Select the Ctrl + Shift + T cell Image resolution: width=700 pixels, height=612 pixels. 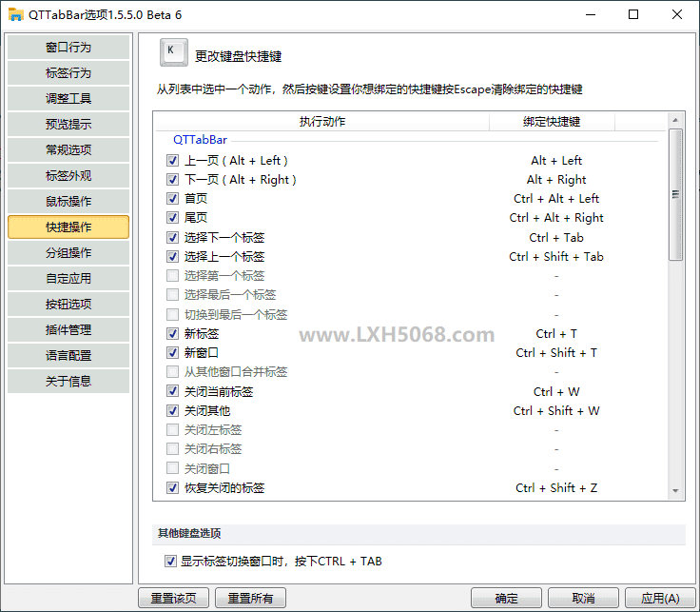556,353
